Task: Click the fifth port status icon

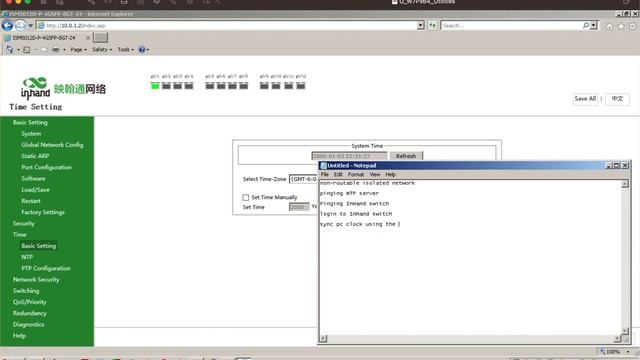Action: click(x=210, y=85)
